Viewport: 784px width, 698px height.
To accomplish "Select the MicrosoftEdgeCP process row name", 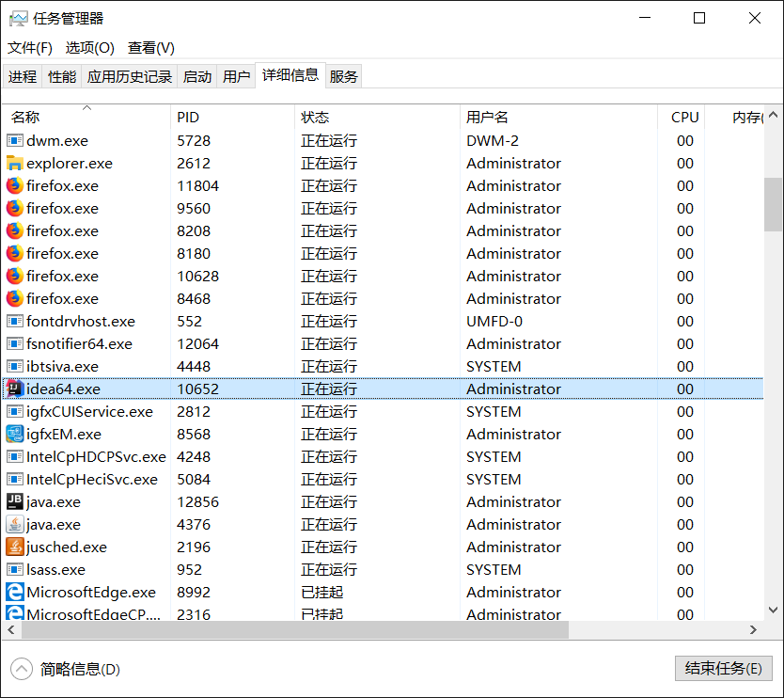I will pos(93,613).
